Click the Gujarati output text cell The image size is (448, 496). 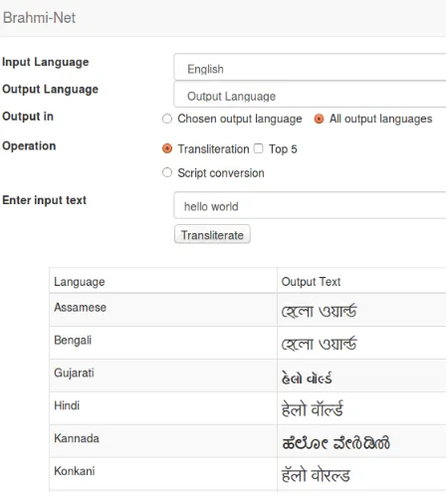point(361,375)
